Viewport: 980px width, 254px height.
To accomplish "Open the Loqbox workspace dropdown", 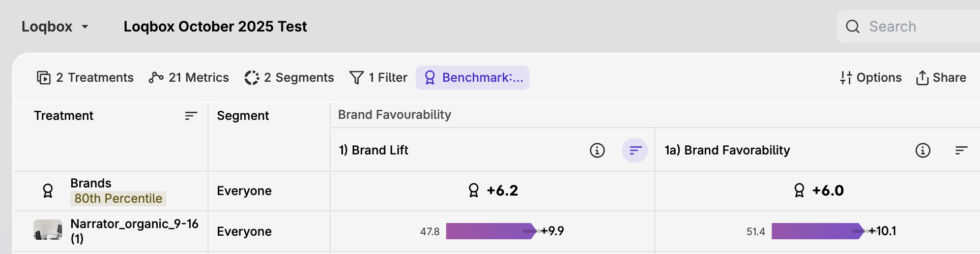I will pyautogui.click(x=55, y=26).
